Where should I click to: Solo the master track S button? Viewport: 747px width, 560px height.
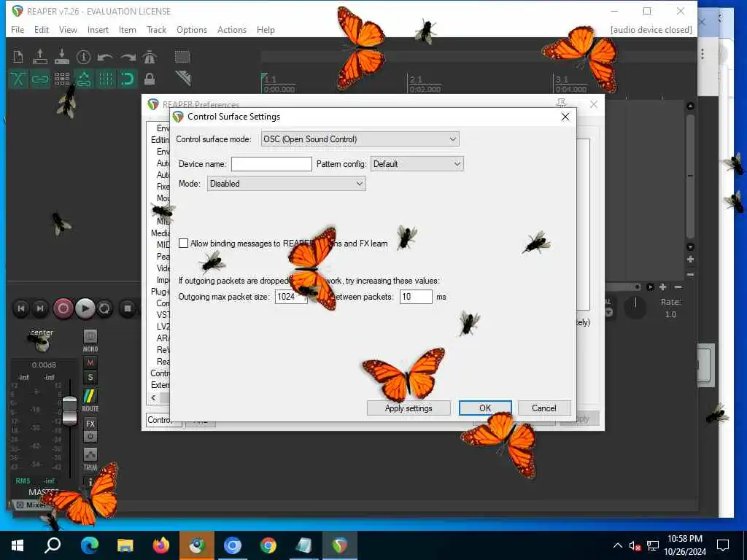[90, 378]
